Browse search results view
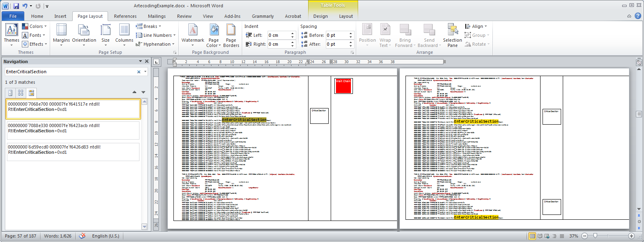Image resolution: width=644 pixels, height=242 pixels. [x=31, y=93]
